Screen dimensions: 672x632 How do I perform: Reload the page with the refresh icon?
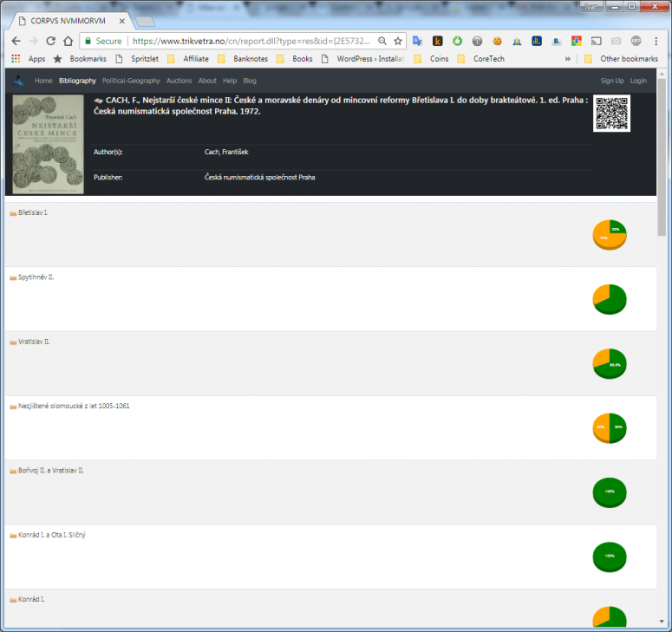(50, 41)
